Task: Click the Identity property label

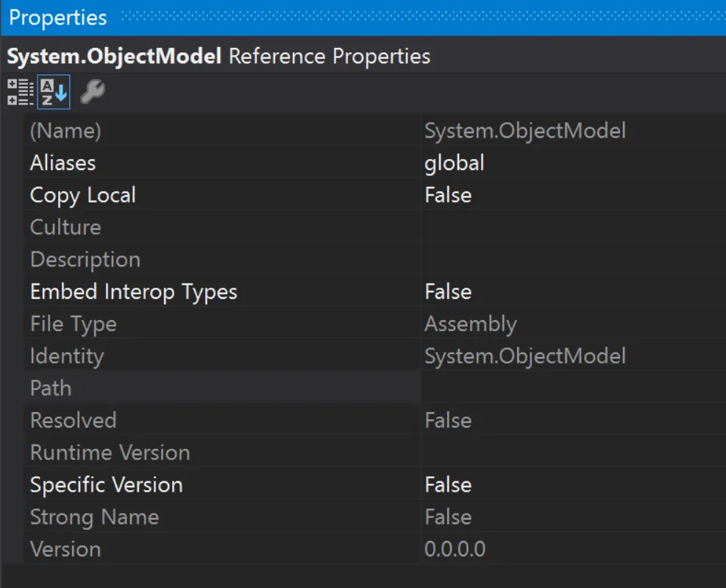Action: [67, 356]
